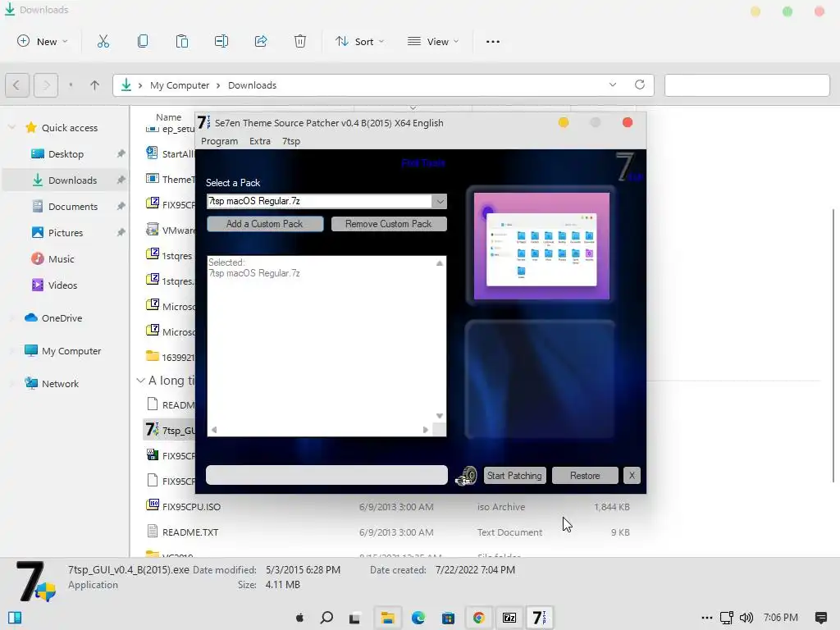Select Pictures in the sidebar
This screenshot has width=840, height=630.
tap(65, 232)
